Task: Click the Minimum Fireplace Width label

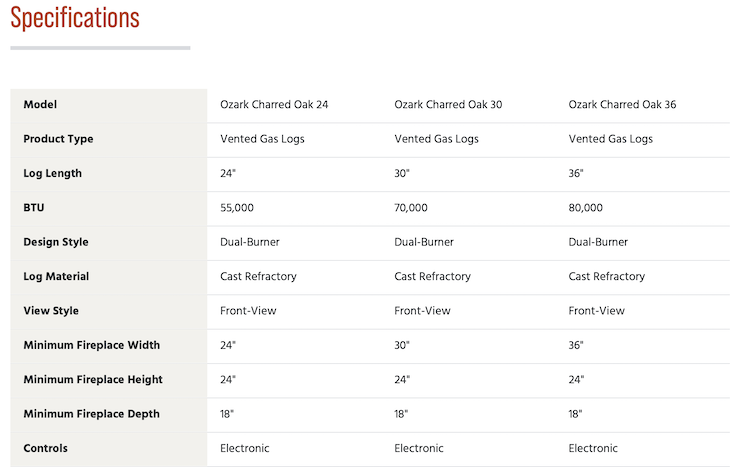Action: coord(92,345)
